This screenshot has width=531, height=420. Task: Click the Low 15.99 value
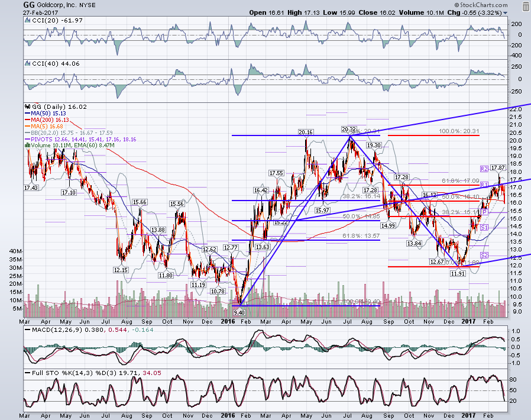click(339, 12)
